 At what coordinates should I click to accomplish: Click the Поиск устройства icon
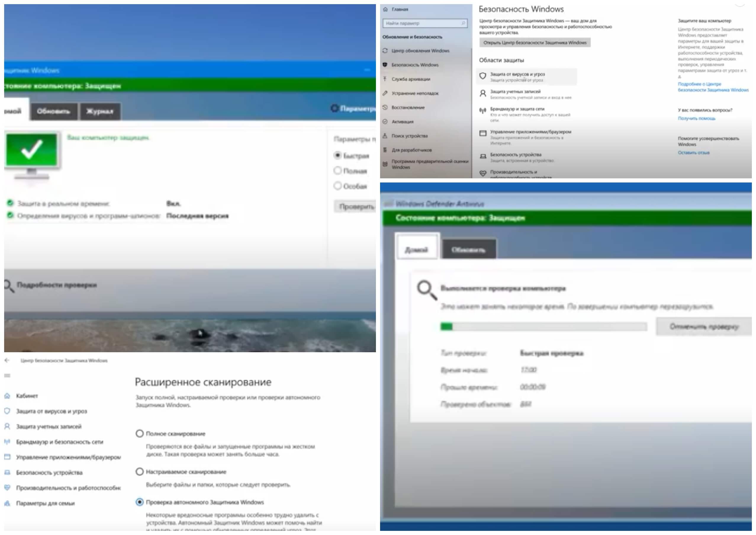click(x=385, y=136)
